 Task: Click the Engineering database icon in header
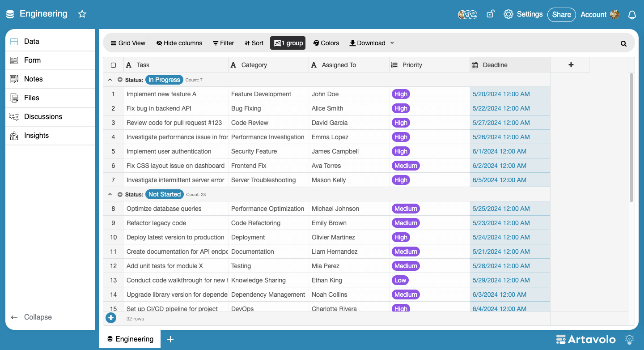pos(10,14)
